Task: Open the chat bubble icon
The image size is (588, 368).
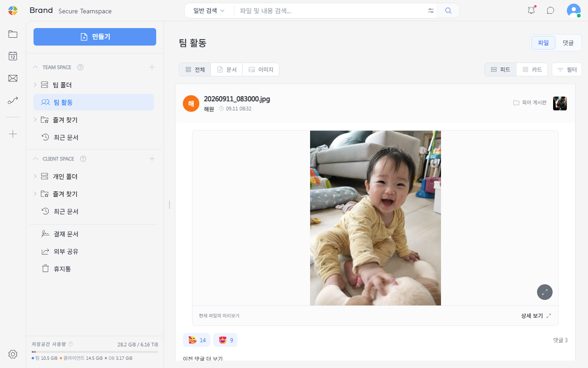Action: [550, 10]
